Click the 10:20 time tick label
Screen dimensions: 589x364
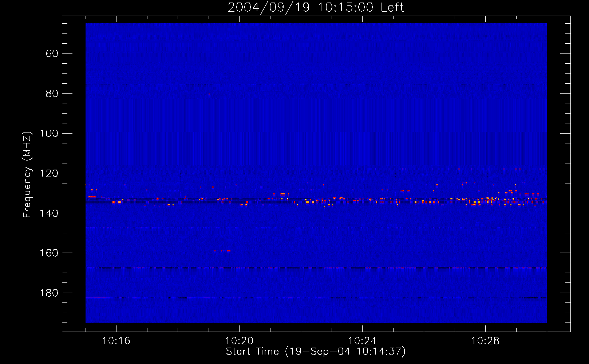(x=239, y=341)
